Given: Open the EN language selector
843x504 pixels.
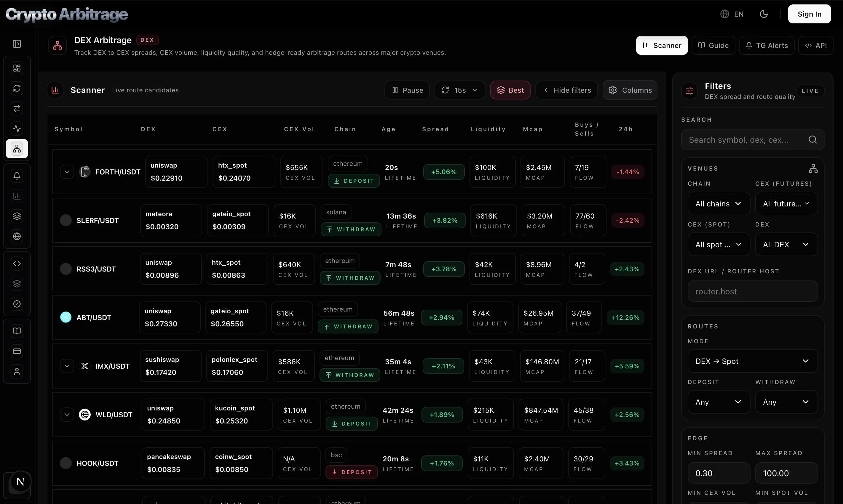Looking at the screenshot, I should [x=732, y=14].
